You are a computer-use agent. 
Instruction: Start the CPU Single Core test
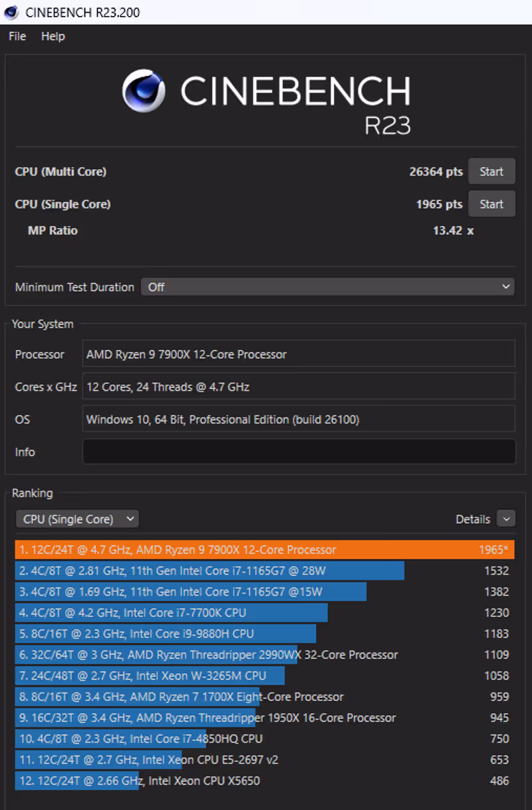[491, 204]
